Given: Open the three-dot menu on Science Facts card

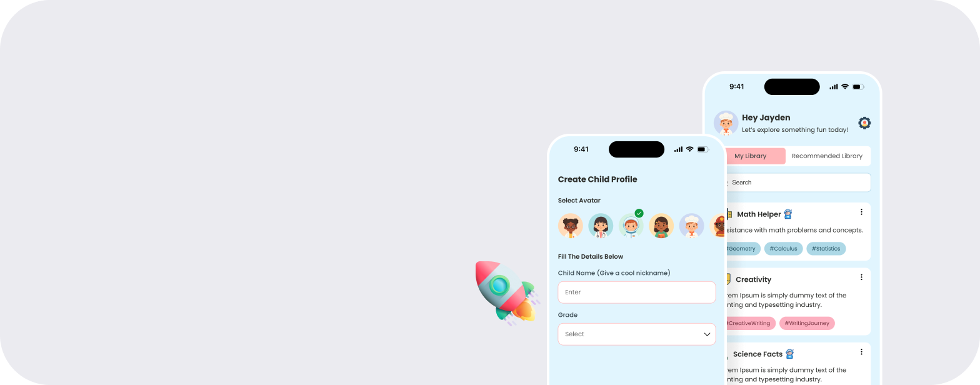Looking at the screenshot, I should tap(861, 352).
